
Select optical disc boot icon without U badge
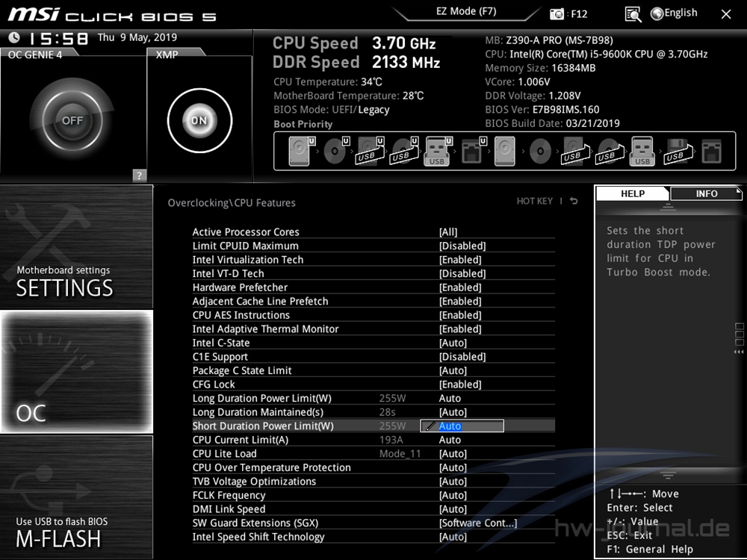point(540,152)
